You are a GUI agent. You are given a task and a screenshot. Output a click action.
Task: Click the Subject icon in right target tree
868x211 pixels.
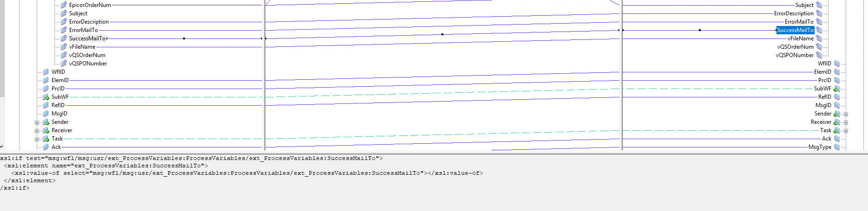pos(819,5)
